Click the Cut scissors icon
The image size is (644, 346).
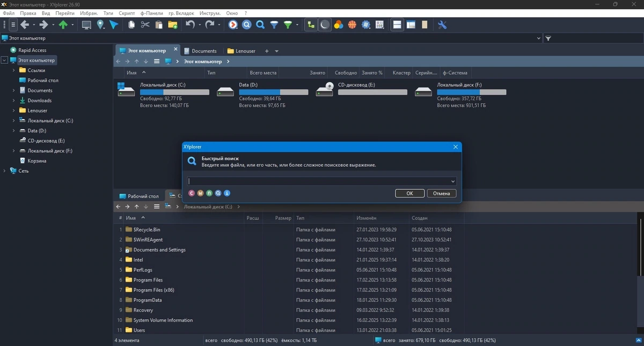(145, 25)
